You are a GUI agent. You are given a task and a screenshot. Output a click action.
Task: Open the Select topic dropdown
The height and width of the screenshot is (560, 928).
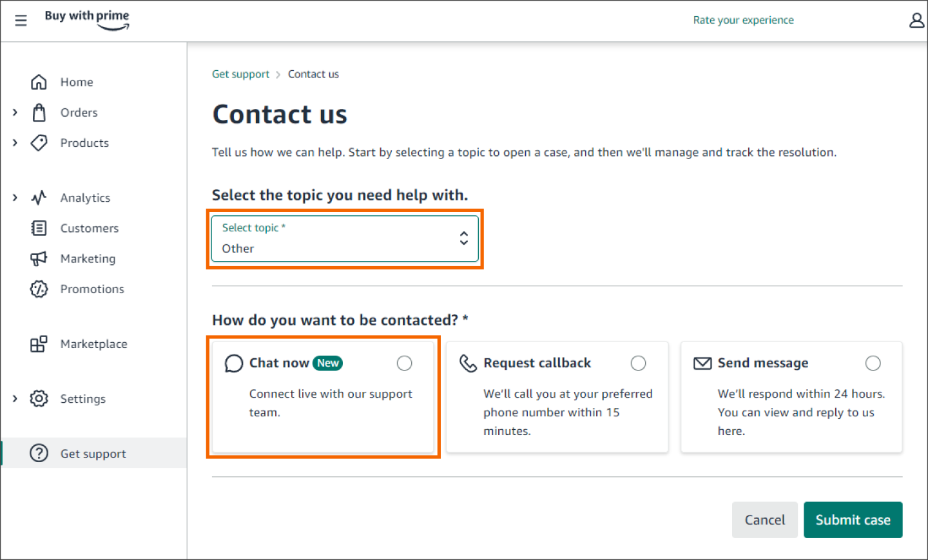coord(345,238)
